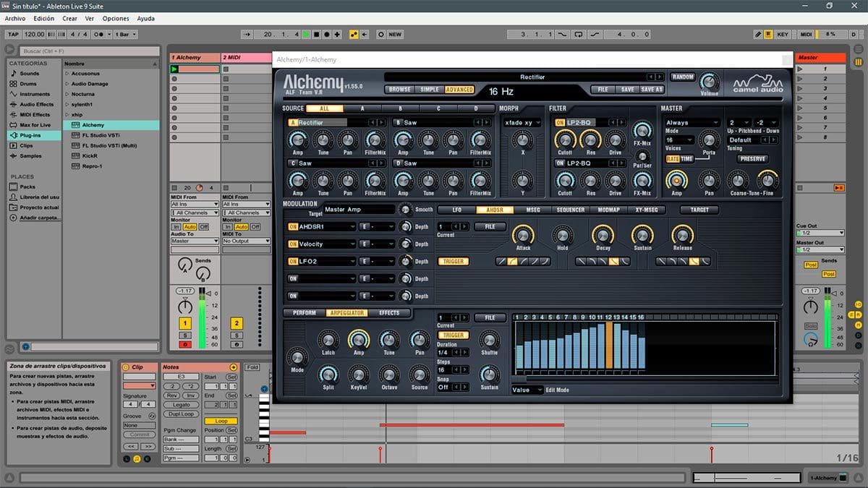
Task: Adjust the AHDSR Attack knob
Action: 523,234
